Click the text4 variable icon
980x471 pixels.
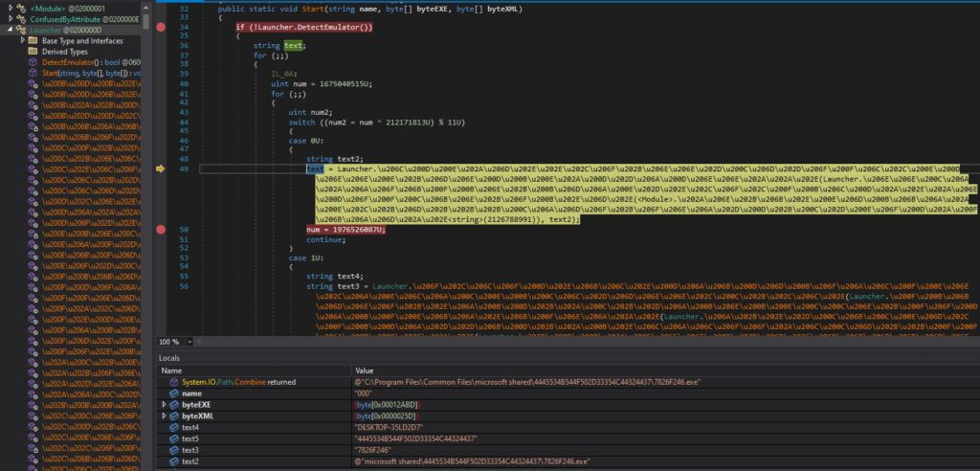(174, 427)
